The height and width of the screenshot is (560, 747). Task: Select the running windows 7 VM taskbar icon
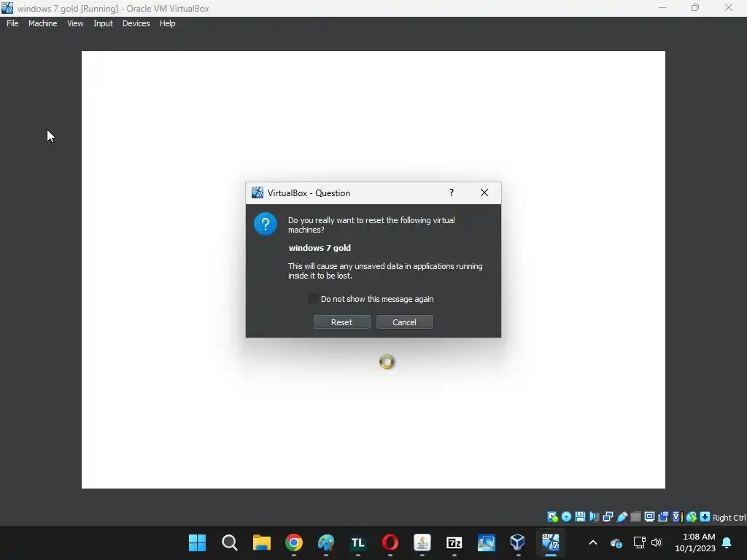tap(550, 542)
